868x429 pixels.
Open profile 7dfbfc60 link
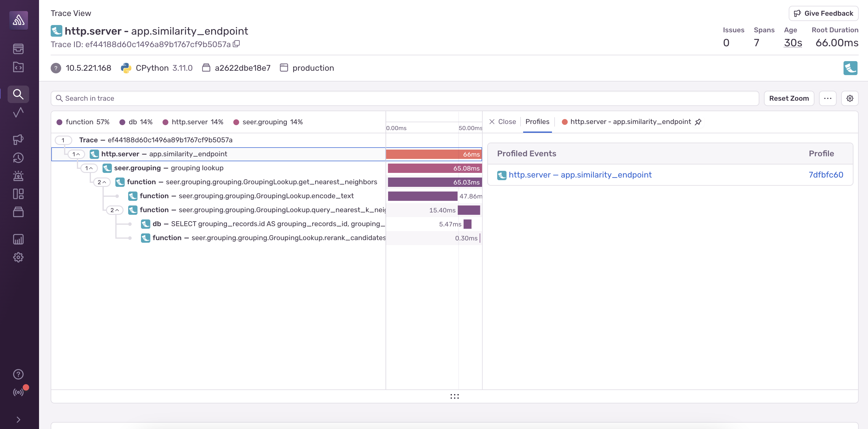point(825,175)
